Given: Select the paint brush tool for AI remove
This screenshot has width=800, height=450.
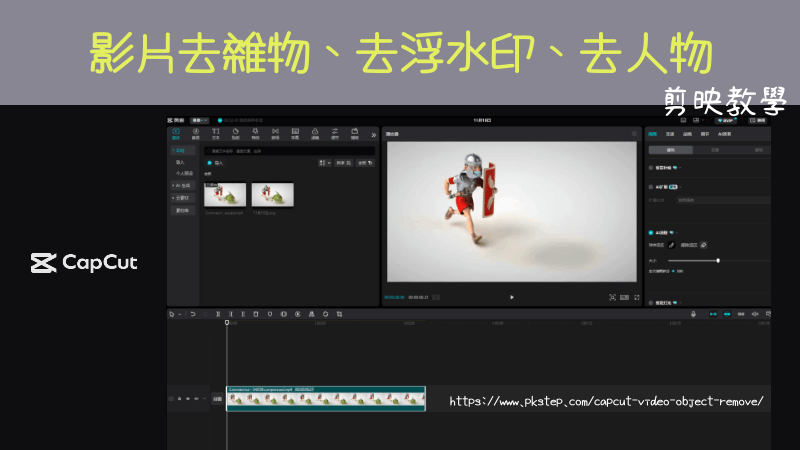Looking at the screenshot, I should tap(671, 245).
